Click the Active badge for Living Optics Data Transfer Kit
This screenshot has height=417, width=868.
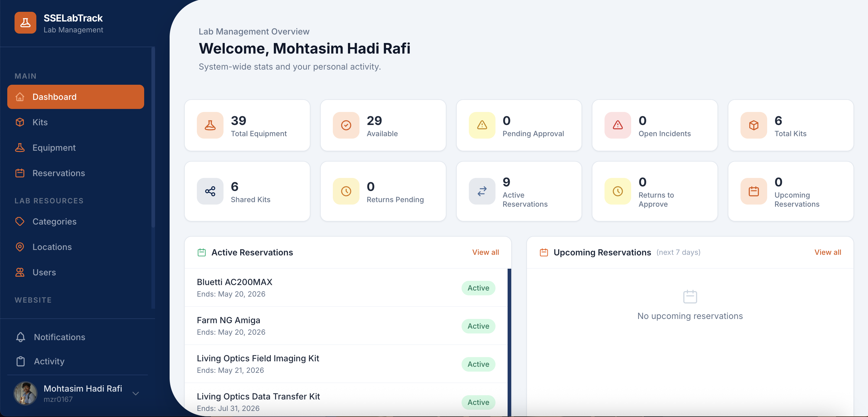click(x=479, y=402)
